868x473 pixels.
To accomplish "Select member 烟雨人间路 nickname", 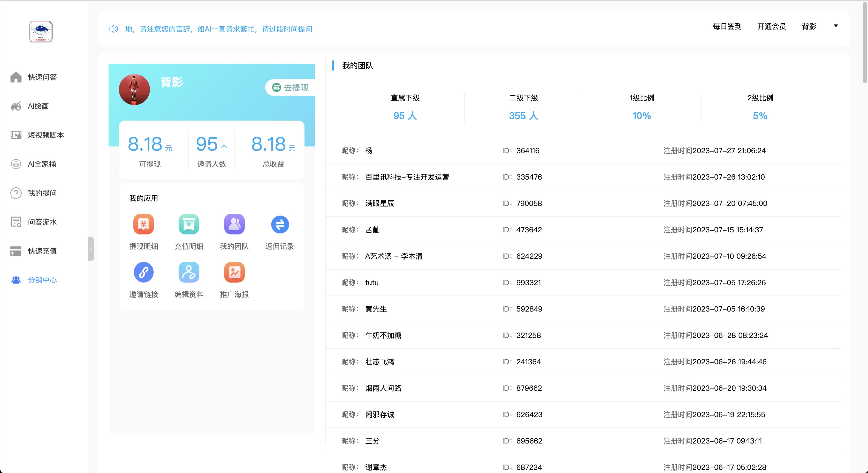I will (383, 388).
